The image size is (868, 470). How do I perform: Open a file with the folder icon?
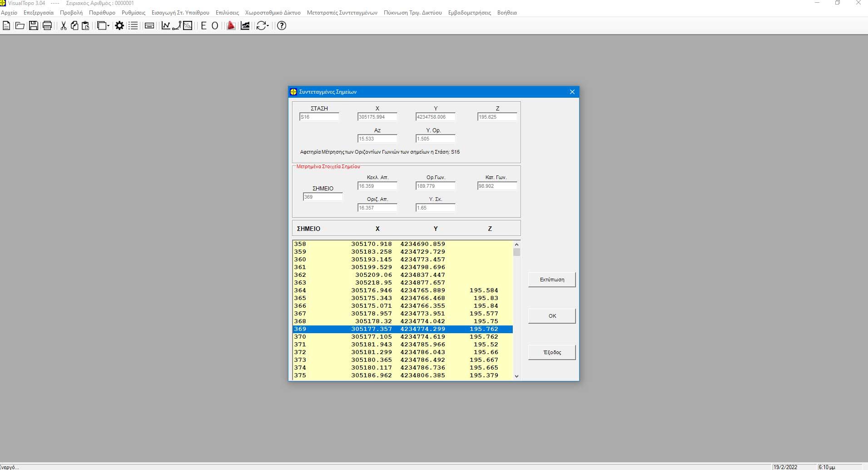pos(20,26)
